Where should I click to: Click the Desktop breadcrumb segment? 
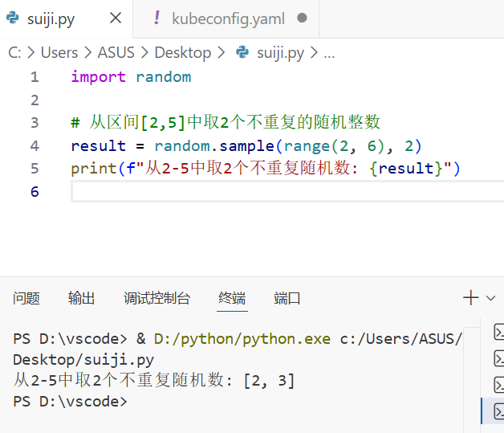point(182,53)
